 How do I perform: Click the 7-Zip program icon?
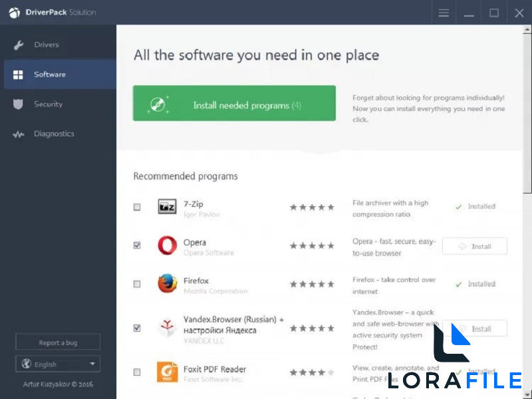[168, 207]
